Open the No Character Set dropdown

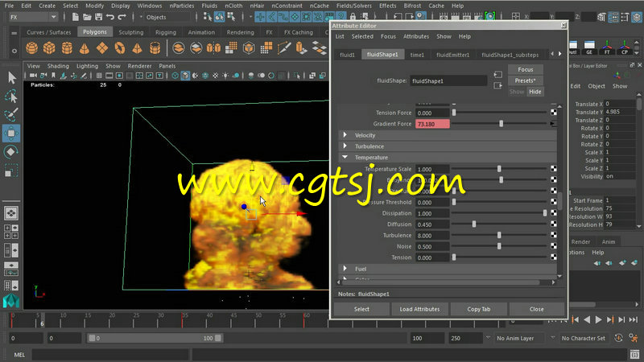pos(583,338)
